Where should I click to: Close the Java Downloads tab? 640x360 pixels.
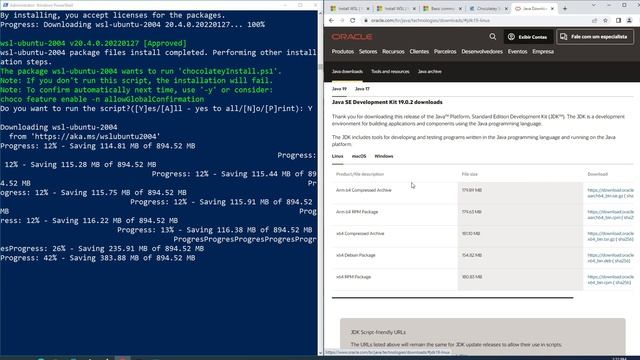pyautogui.click(x=552, y=8)
